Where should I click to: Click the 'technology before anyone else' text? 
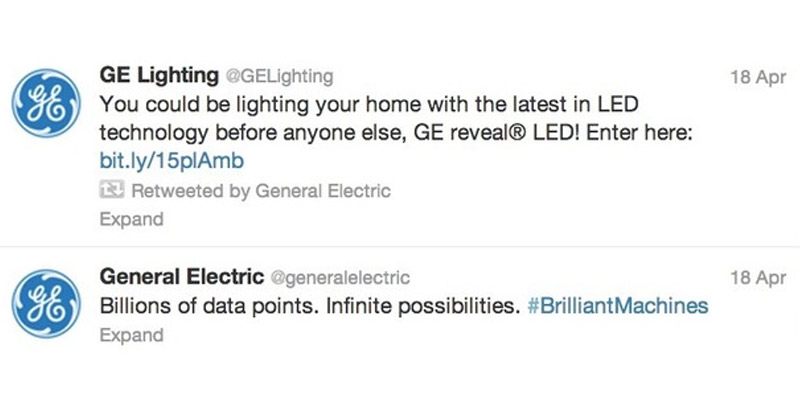(254, 134)
